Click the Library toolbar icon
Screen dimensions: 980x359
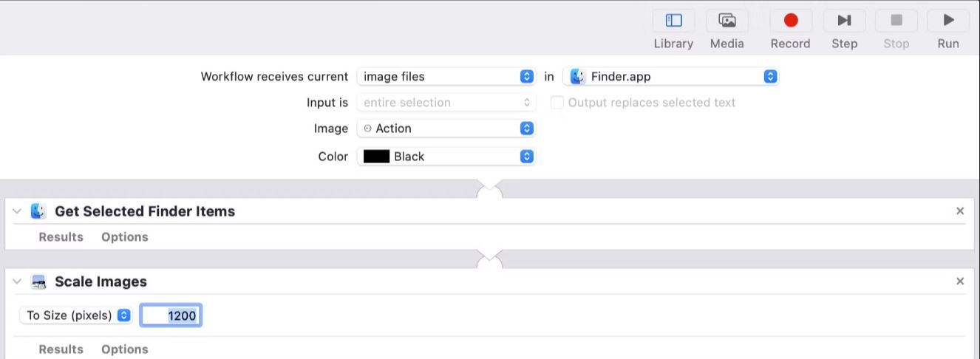[673, 21]
